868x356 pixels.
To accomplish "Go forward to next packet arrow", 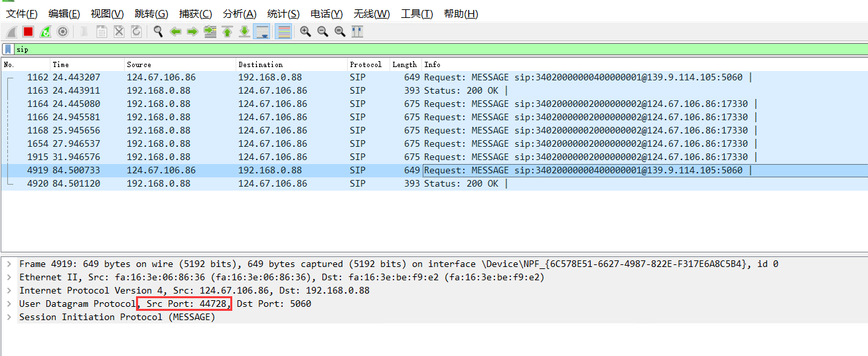I will [x=192, y=31].
